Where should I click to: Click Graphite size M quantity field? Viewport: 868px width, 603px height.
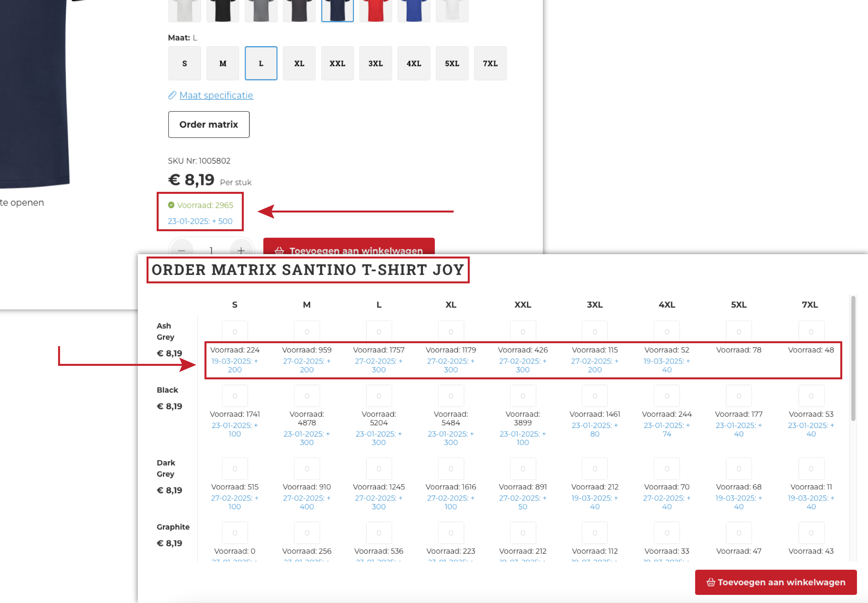pos(307,533)
